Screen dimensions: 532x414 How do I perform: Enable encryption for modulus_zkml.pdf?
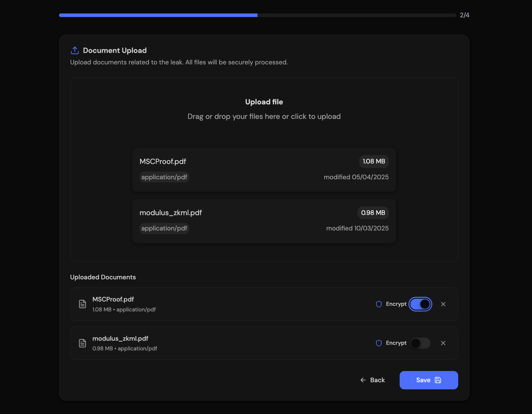(x=420, y=343)
